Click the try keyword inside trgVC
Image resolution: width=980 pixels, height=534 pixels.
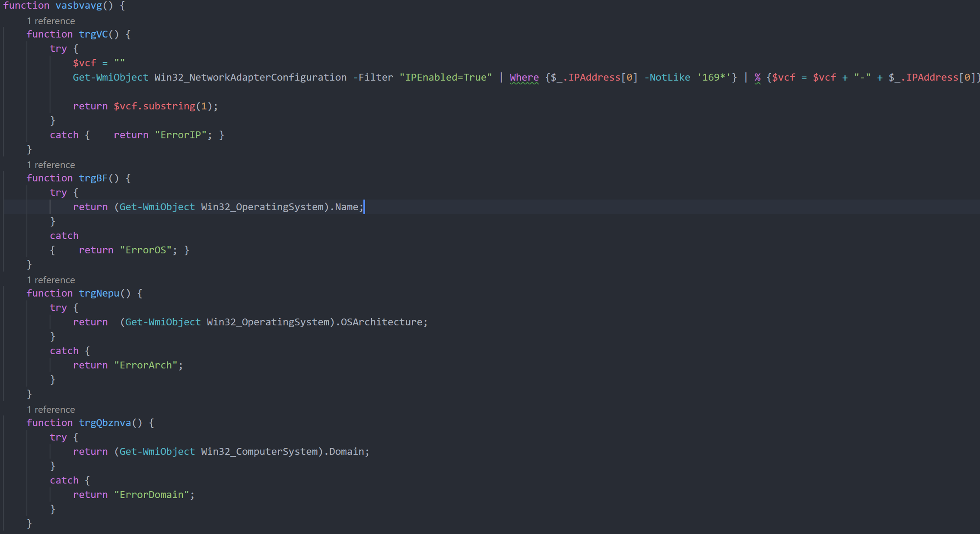58,48
